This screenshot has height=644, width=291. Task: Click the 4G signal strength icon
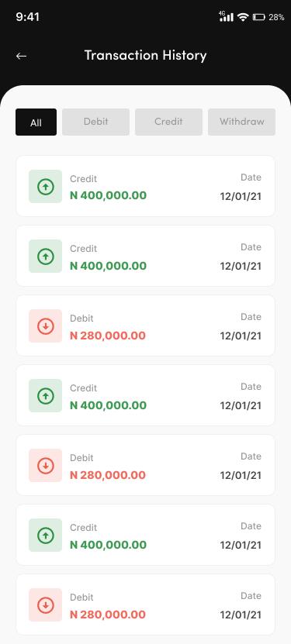(226, 16)
